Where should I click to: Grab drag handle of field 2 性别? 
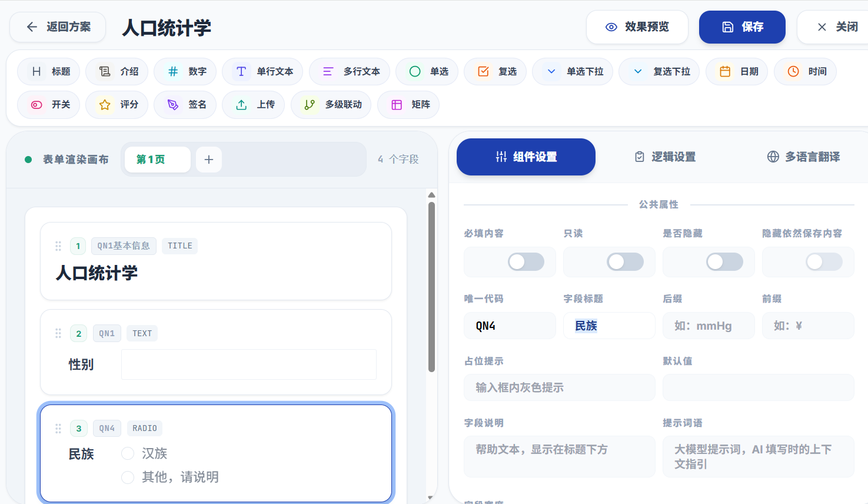(58, 334)
